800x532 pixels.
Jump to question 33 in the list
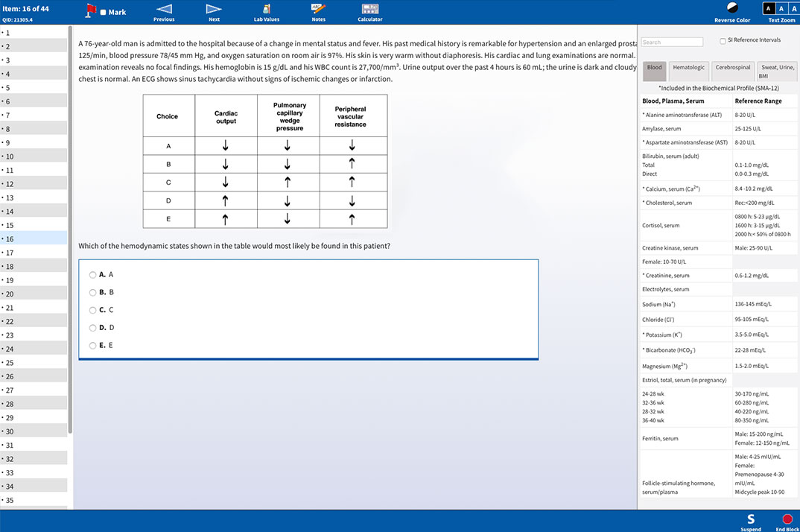coord(34,473)
